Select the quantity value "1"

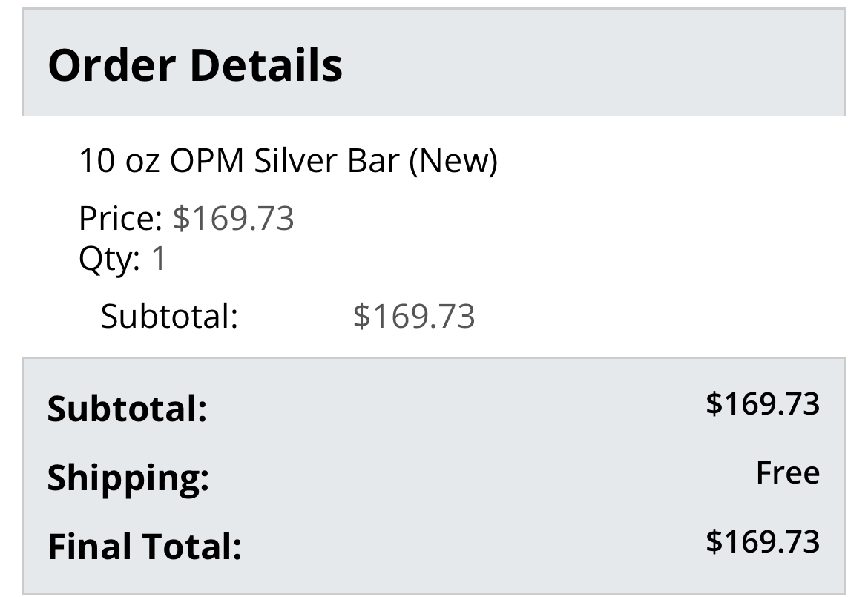[x=159, y=260]
